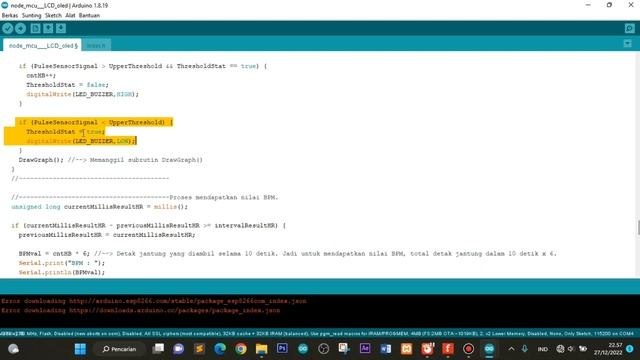This screenshot has height=360, width=640.
Task: Open OBS Studio from the taskbar
Action: pyautogui.click(x=324, y=349)
